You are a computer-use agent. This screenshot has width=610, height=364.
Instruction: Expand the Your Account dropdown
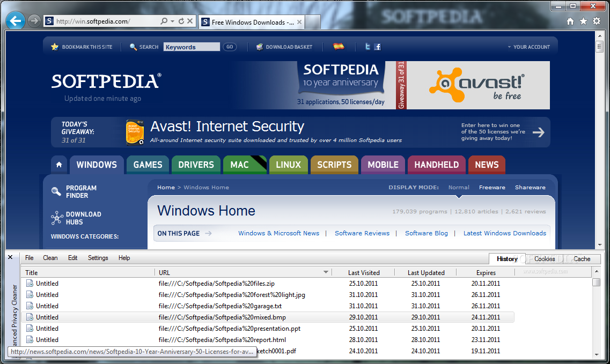[x=528, y=47]
